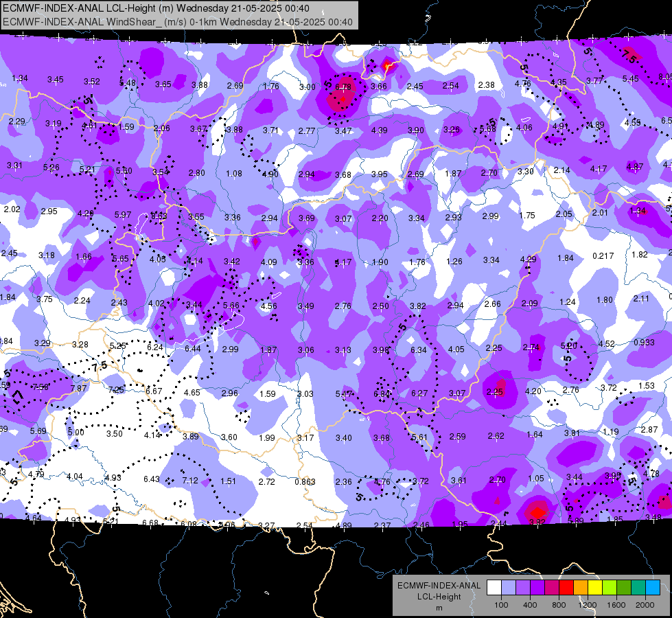
Task: Click the wind shear value 4.52
Action: 606,343
